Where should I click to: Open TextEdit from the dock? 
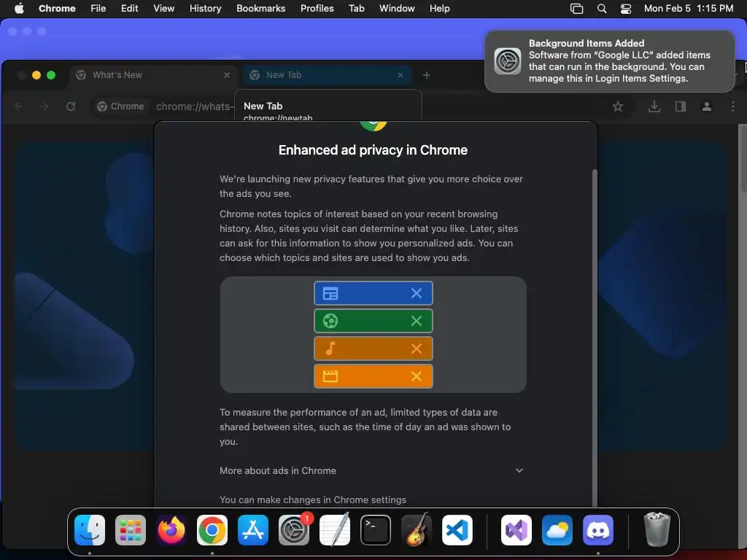point(334,530)
